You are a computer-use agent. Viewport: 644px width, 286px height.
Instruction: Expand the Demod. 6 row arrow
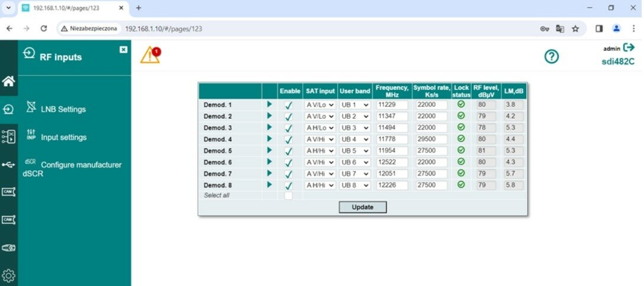270,162
